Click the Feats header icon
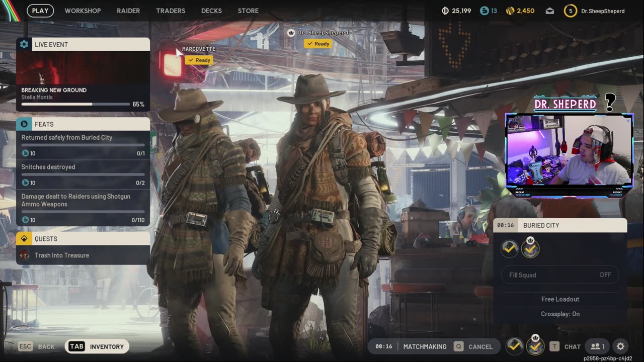The image size is (644, 362). pos(24,124)
